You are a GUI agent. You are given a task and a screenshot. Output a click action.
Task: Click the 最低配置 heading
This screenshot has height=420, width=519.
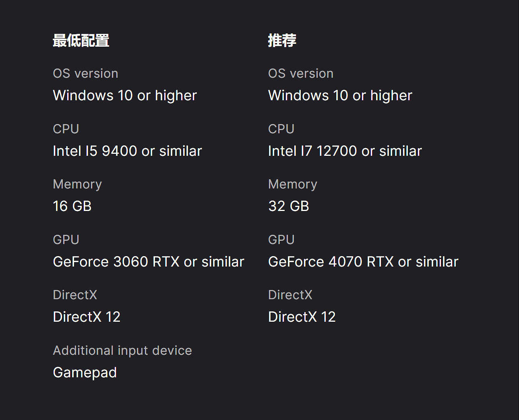point(81,41)
